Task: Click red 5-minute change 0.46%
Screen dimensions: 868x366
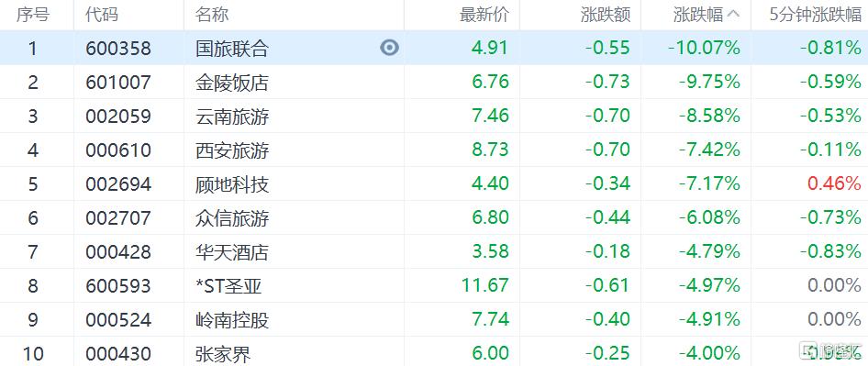Action: click(834, 183)
